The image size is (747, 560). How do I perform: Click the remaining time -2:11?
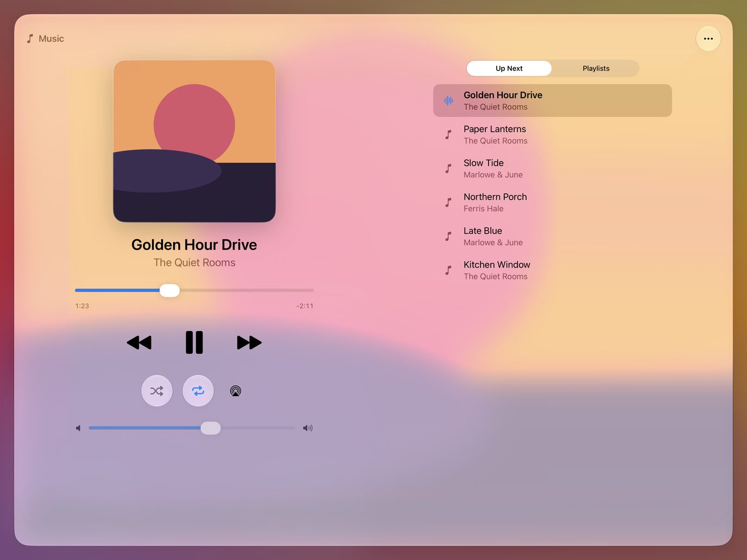[x=305, y=306]
